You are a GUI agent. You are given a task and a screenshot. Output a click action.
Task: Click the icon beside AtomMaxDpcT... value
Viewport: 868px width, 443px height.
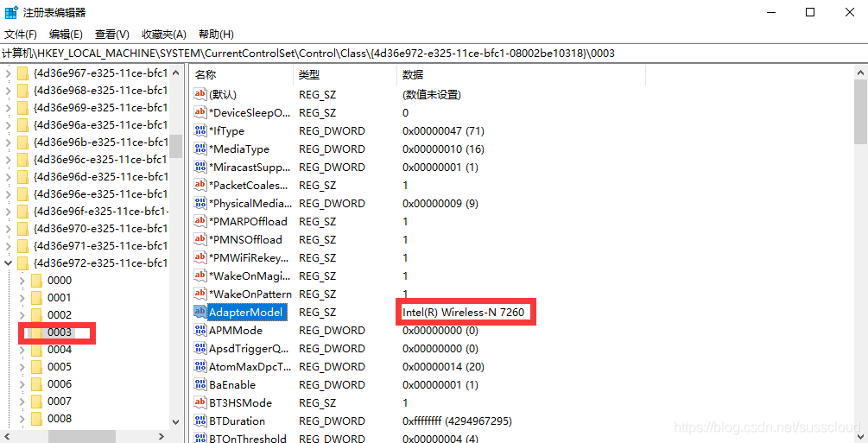click(x=200, y=366)
